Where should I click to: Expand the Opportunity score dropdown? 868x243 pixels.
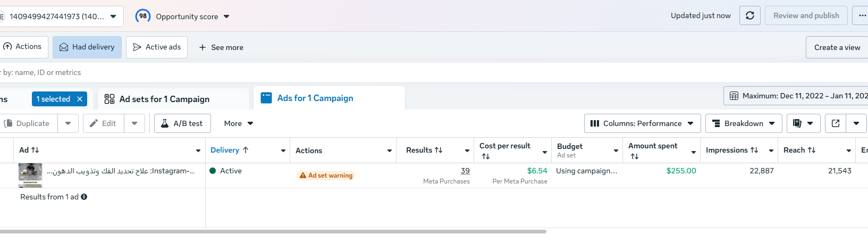(226, 16)
